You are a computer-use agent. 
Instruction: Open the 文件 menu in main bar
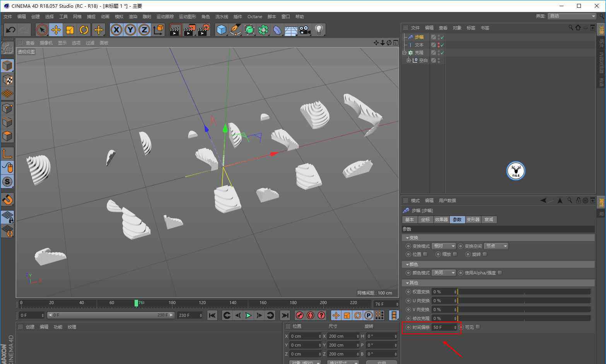point(8,17)
